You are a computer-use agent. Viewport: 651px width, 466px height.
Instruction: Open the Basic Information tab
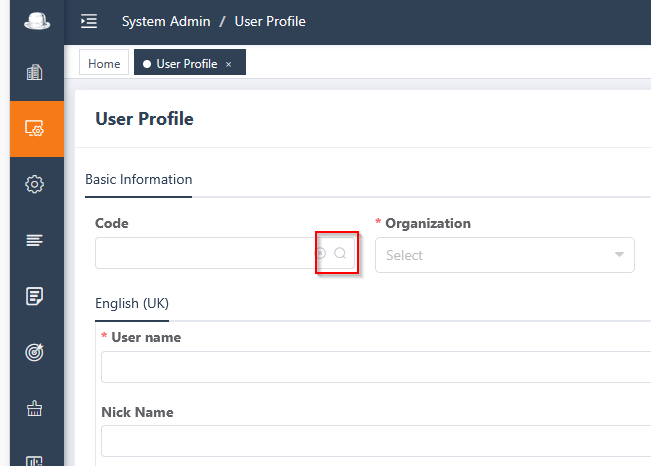coord(138,180)
